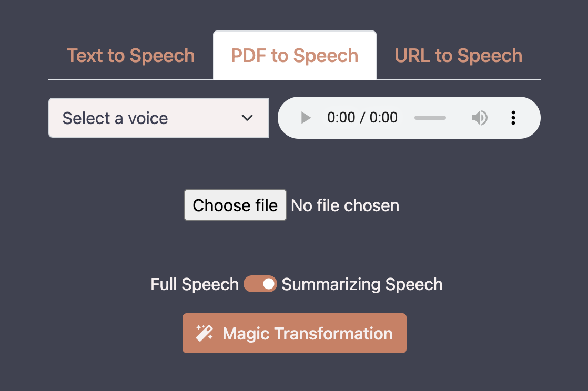Click the "Select a voice" placeholder text
Viewport: 588px width, 391px height.
click(x=115, y=118)
